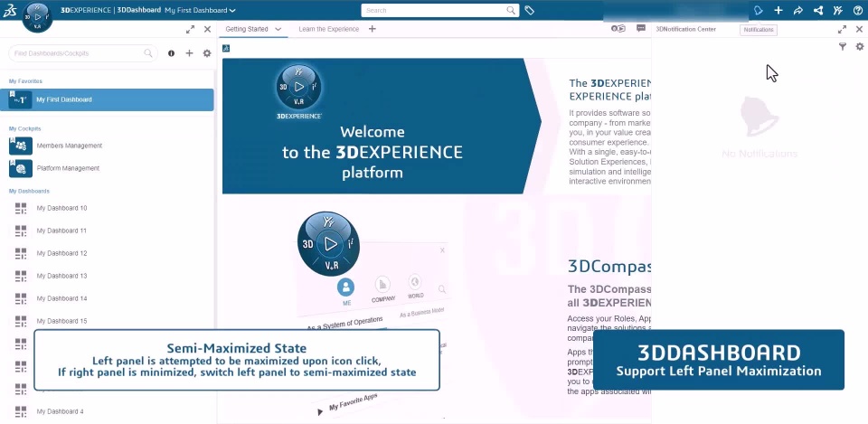Expand Getting Started tab chevron menu
868x424 pixels.
(278, 29)
